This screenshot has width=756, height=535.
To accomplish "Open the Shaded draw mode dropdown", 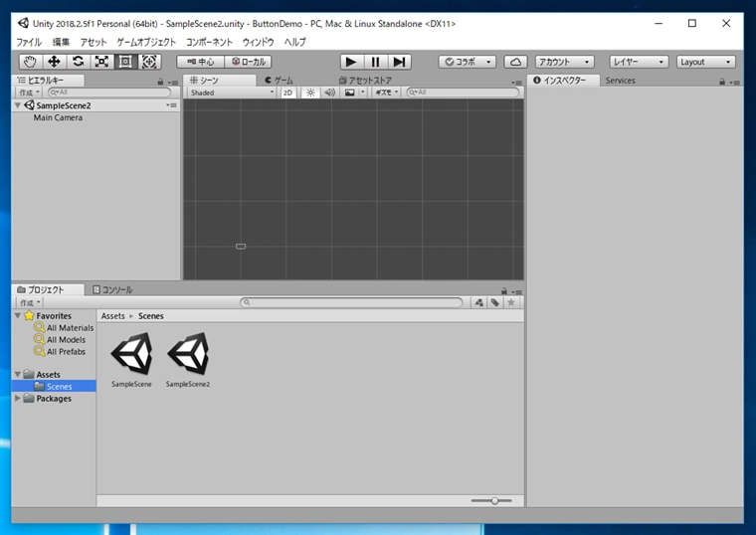I will [x=232, y=92].
